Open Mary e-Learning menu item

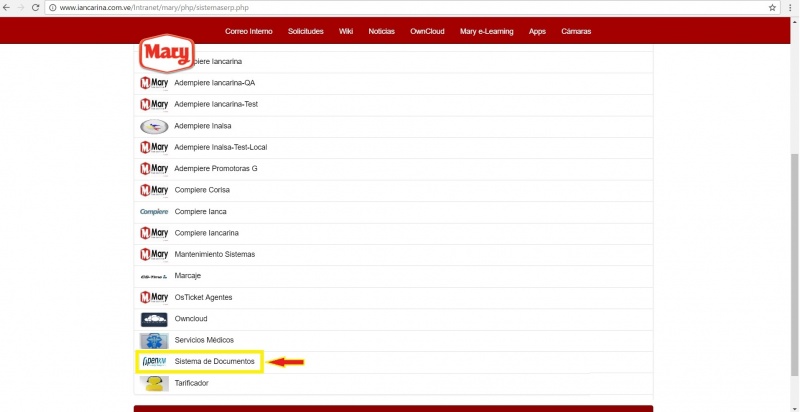[x=486, y=31]
